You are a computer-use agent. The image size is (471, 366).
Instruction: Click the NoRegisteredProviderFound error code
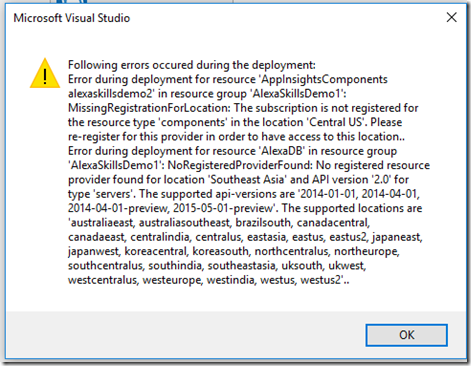point(239,165)
